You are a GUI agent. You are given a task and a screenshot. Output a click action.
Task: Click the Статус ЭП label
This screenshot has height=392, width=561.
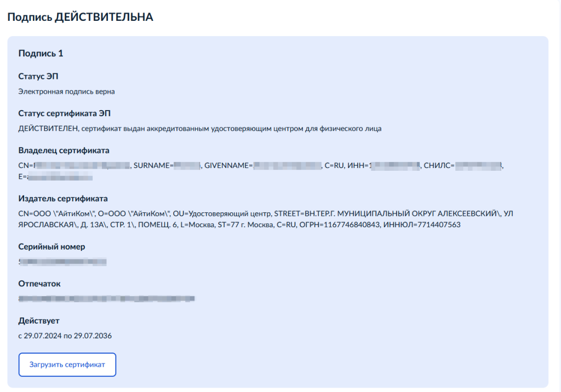[38, 76]
